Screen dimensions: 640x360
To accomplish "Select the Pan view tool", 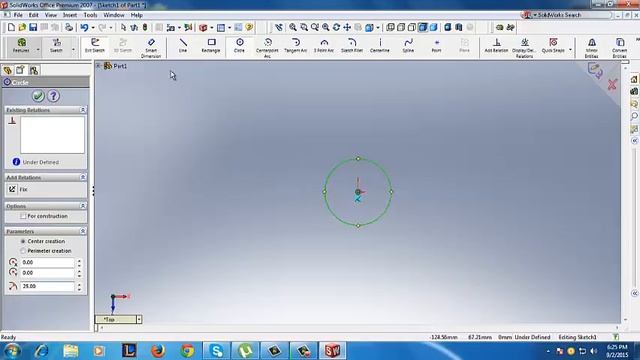I will [x=347, y=27].
